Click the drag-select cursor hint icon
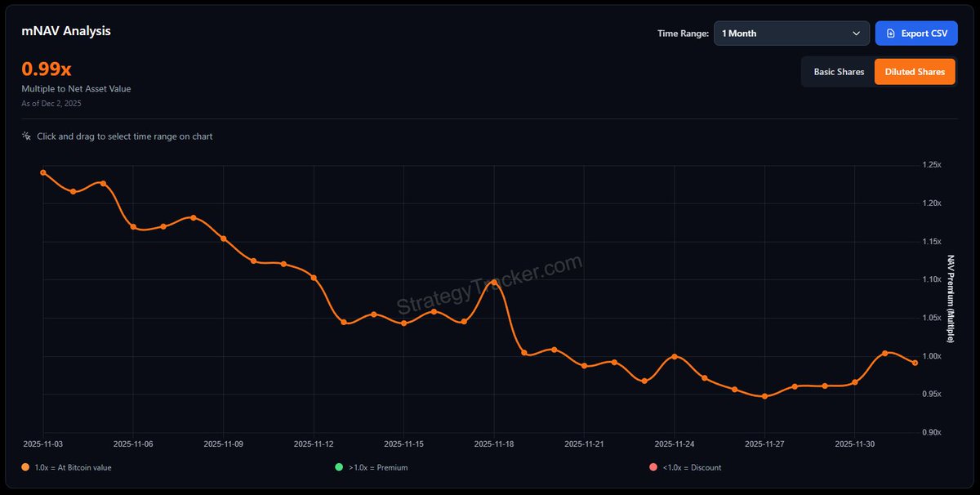The height and width of the screenshot is (495, 980). click(x=27, y=136)
